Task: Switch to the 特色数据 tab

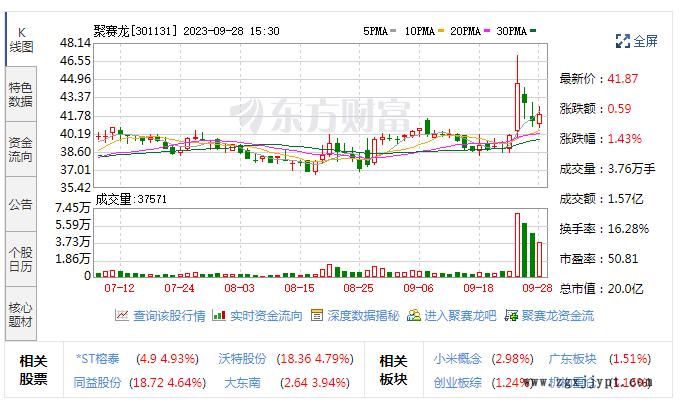Action: (21, 94)
